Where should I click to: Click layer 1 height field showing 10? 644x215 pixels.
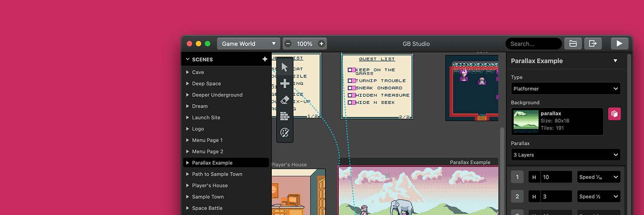(x=556, y=177)
